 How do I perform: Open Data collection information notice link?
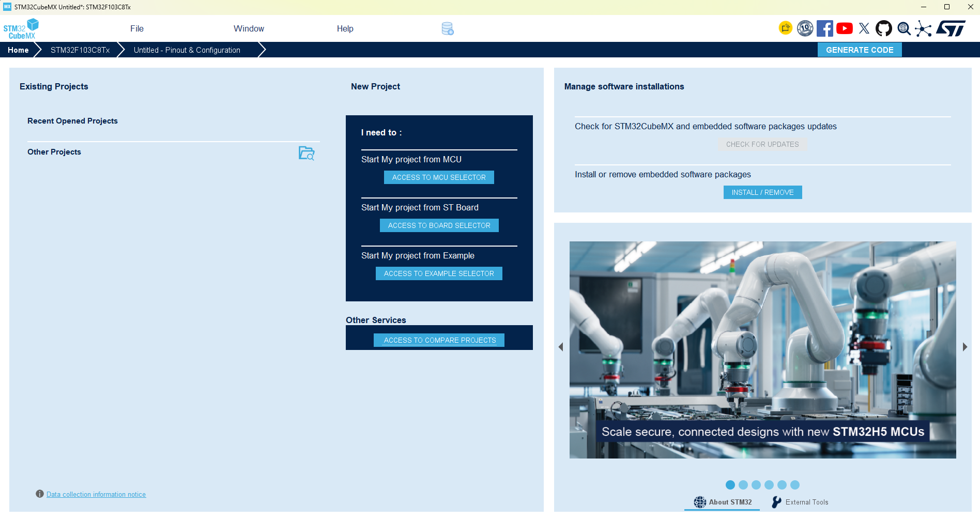point(96,494)
